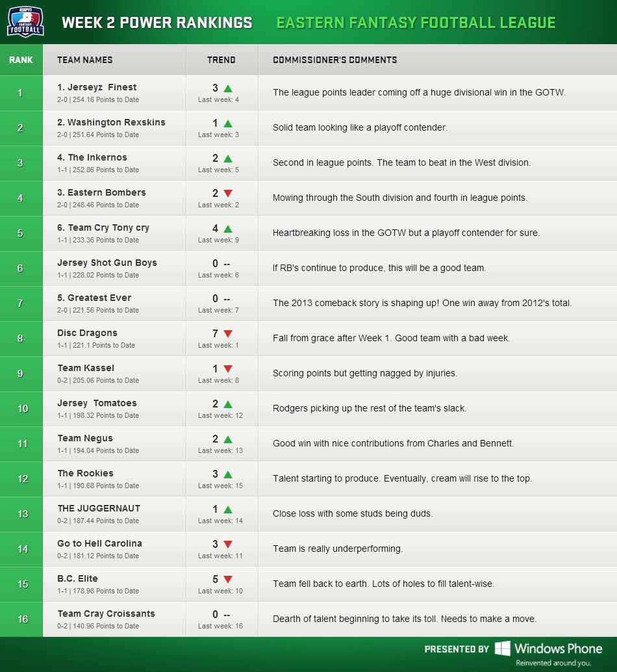Image resolution: width=617 pixels, height=672 pixels.
Task: Select team name Jersey Shot Gun Boys
Action: pyautogui.click(x=107, y=263)
